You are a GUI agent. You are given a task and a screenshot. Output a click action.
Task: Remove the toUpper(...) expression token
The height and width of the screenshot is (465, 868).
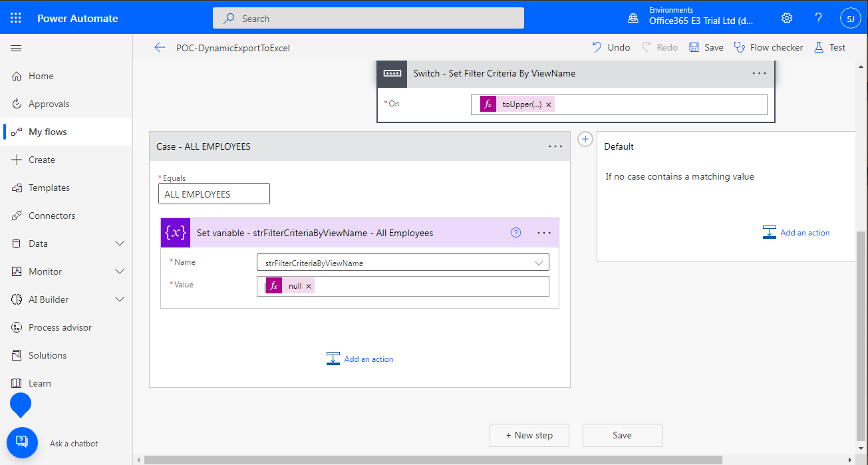548,105
